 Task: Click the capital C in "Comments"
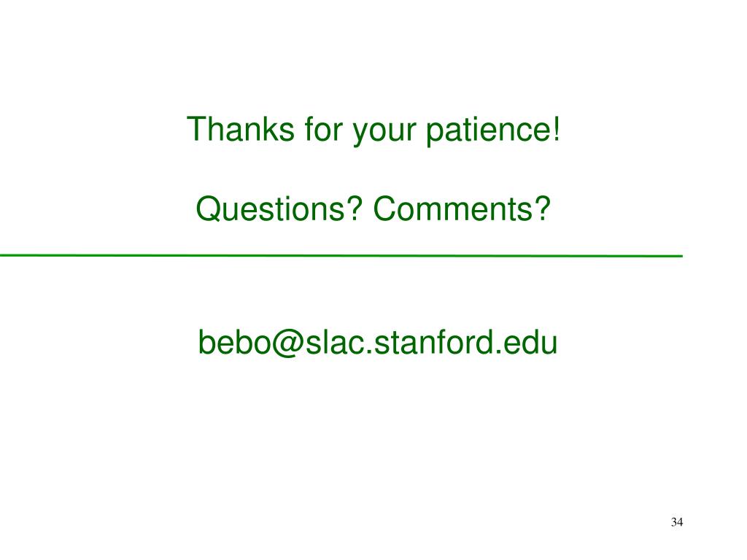coord(385,209)
